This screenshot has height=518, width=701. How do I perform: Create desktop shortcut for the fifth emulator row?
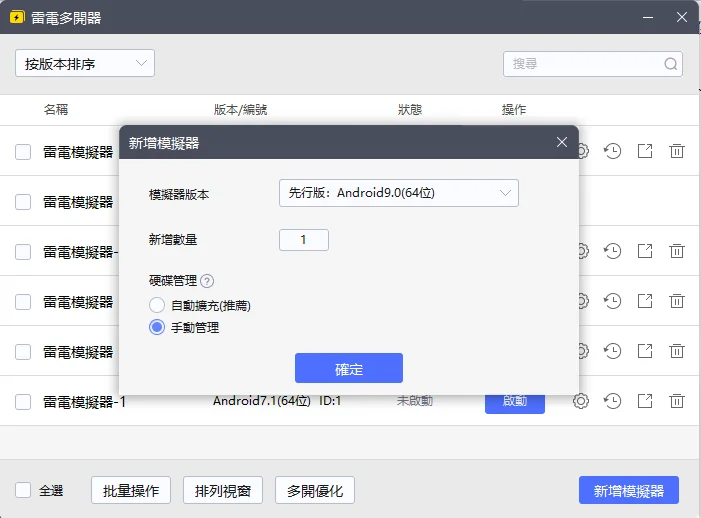pyautogui.click(x=645, y=351)
